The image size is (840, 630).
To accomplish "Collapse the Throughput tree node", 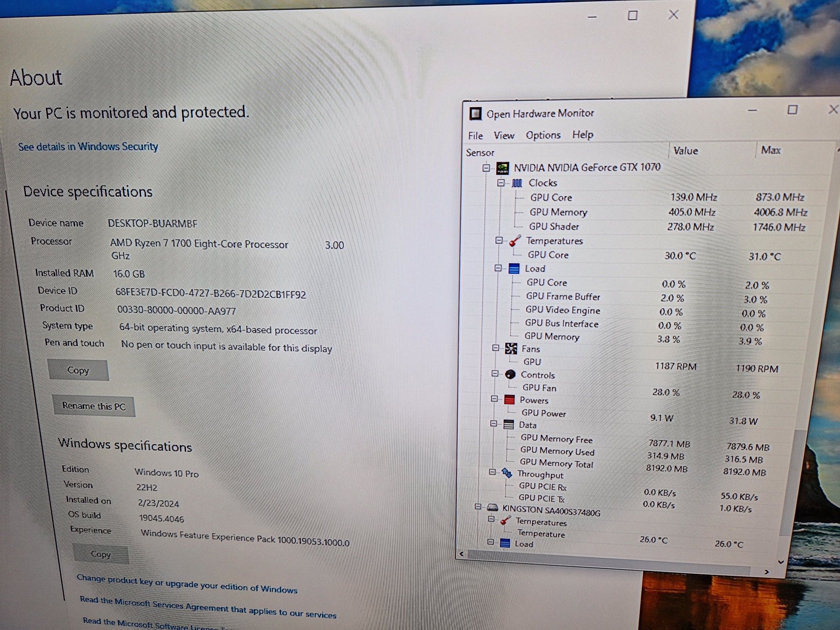I will [492, 472].
